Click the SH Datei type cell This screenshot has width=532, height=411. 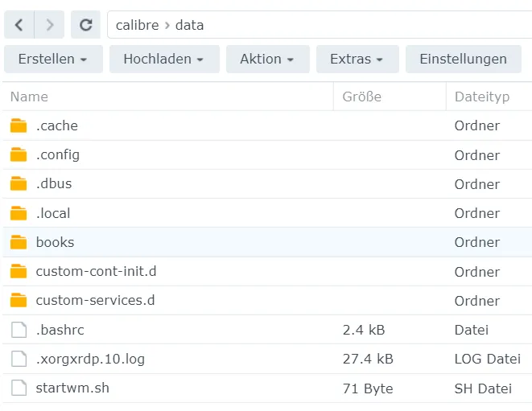(x=483, y=388)
